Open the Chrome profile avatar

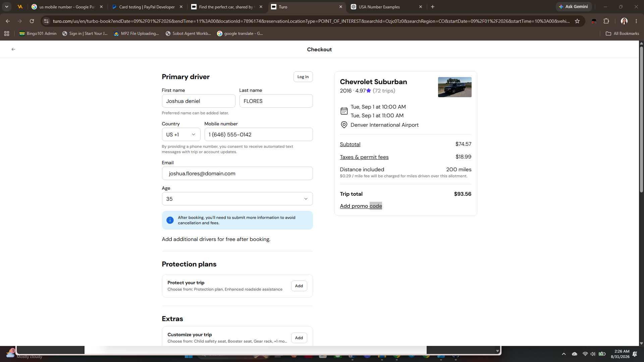pos(624,21)
